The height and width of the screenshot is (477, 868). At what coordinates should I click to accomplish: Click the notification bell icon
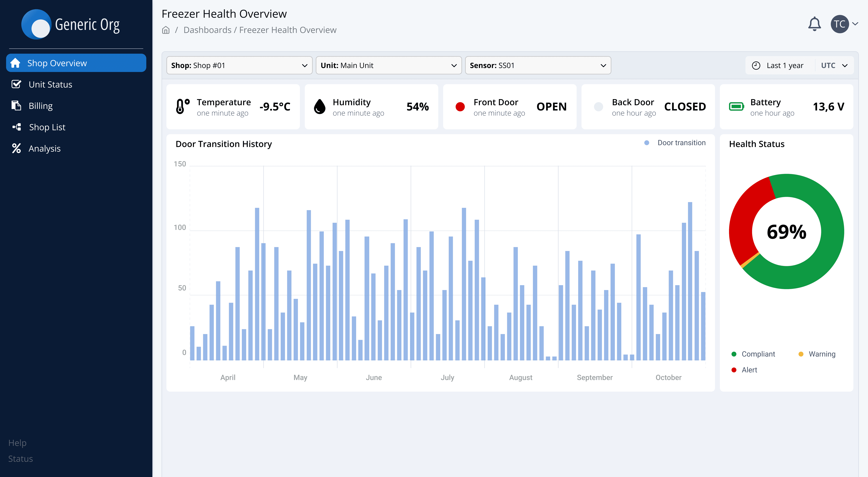814,24
